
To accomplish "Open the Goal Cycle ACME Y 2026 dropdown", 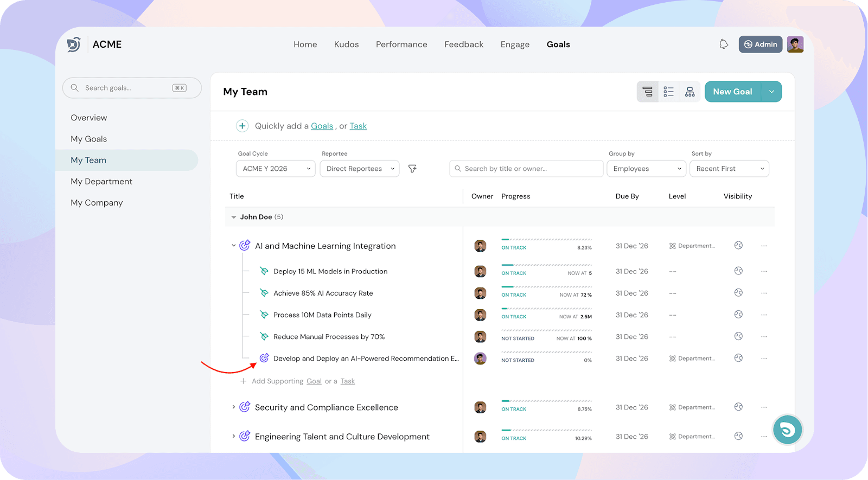I will (x=276, y=169).
